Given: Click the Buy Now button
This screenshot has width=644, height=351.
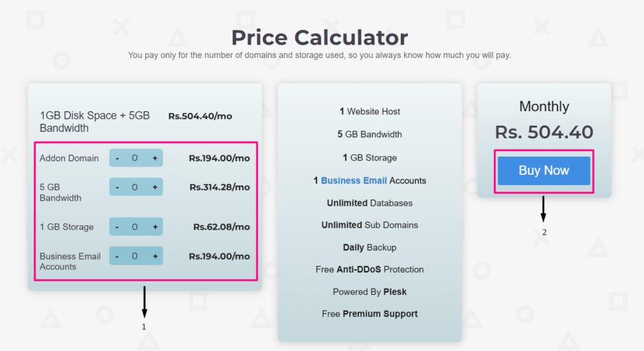Looking at the screenshot, I should (543, 170).
